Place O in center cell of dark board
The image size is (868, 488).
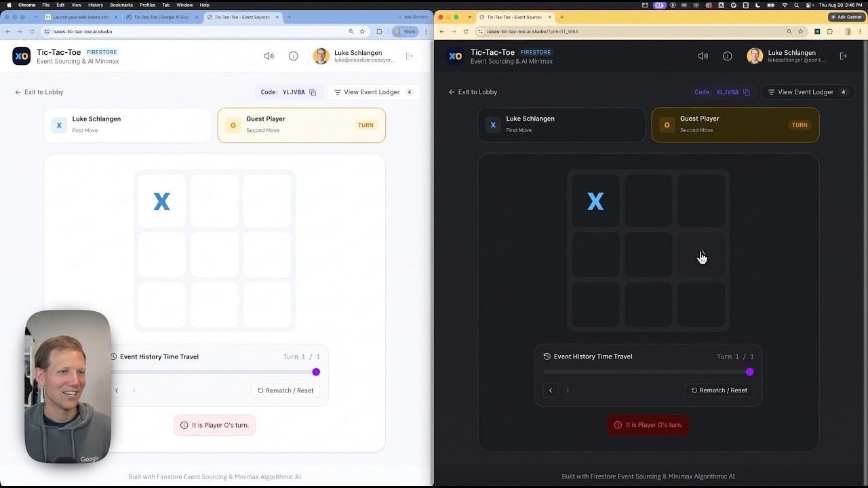point(648,253)
